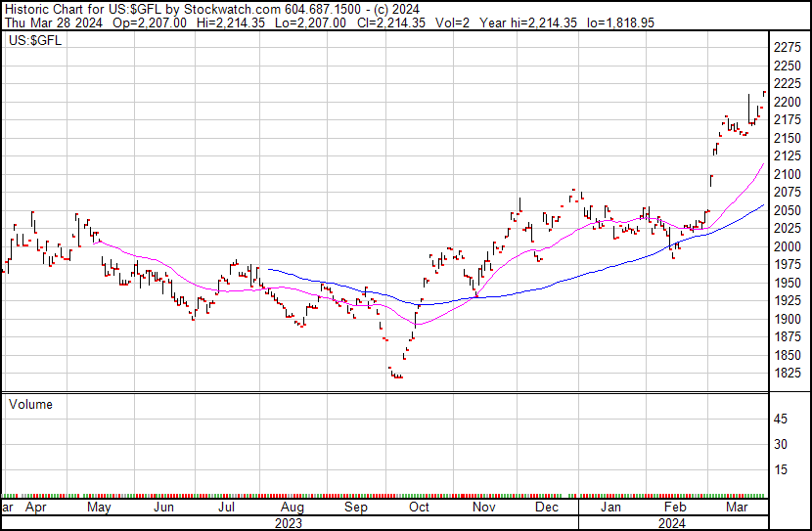The width and height of the screenshot is (812, 531).
Task: Click the US:$GFL ticker label
Action: point(31,41)
